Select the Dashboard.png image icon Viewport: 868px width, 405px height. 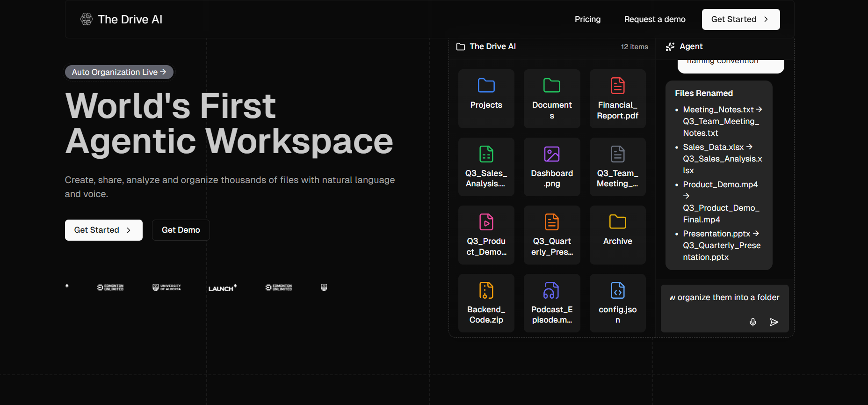pyautogui.click(x=552, y=154)
